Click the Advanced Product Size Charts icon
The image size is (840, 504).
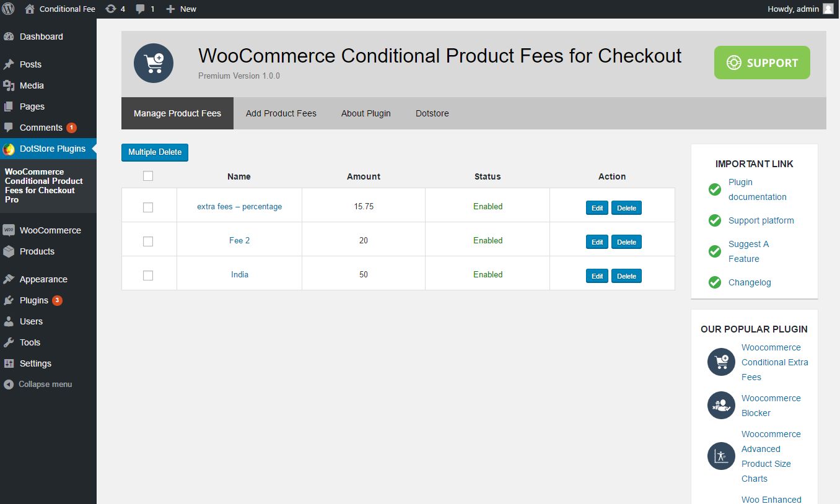point(721,456)
